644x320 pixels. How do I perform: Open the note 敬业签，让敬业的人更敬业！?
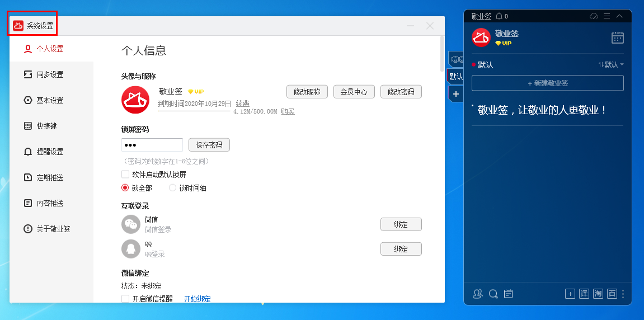tap(542, 110)
